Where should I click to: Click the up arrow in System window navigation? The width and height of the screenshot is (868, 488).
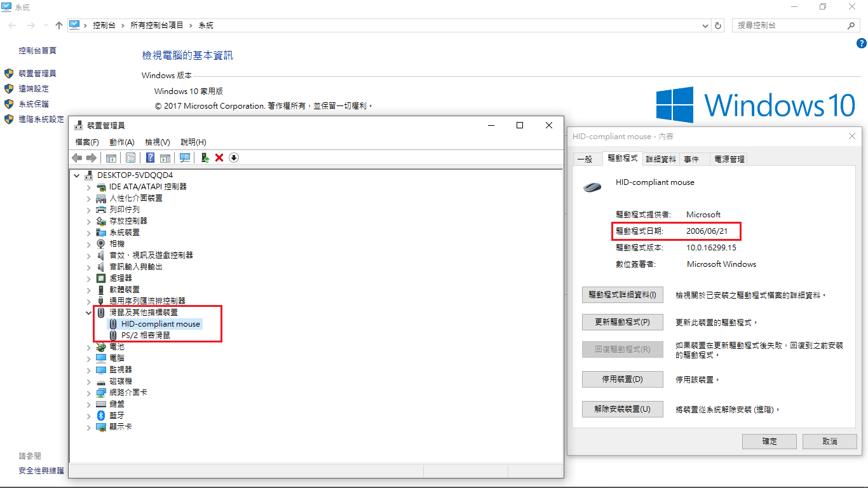tap(59, 25)
